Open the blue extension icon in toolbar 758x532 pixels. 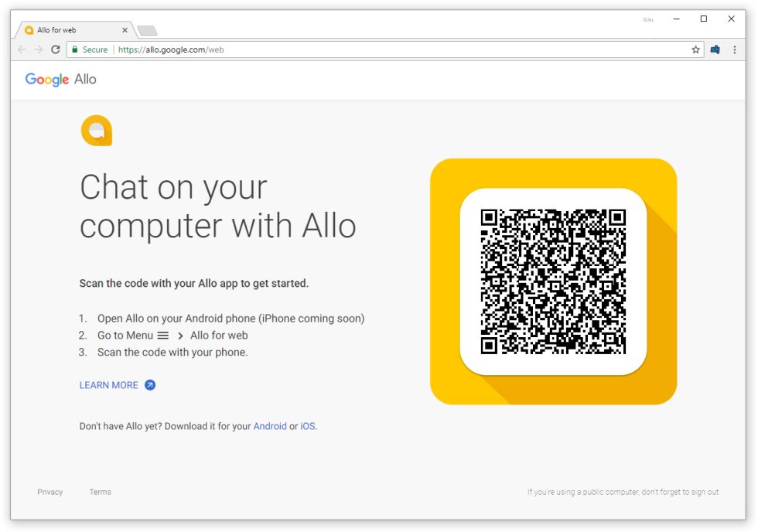click(x=715, y=49)
